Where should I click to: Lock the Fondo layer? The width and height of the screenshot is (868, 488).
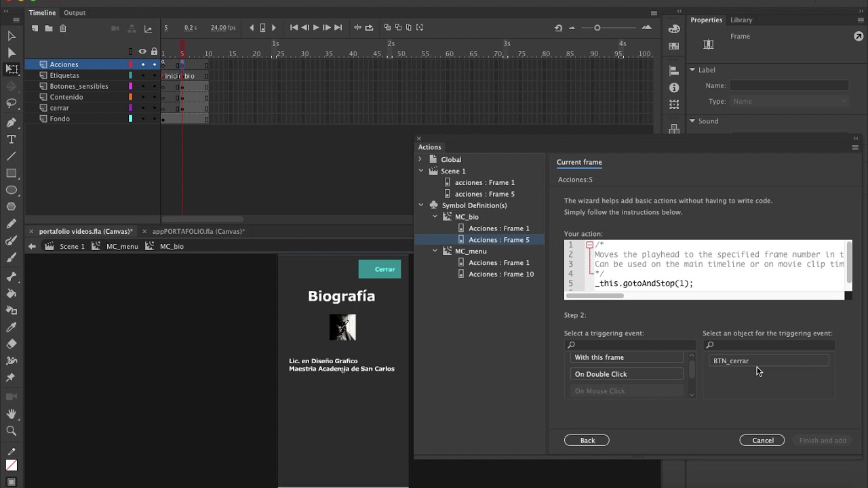click(x=154, y=119)
